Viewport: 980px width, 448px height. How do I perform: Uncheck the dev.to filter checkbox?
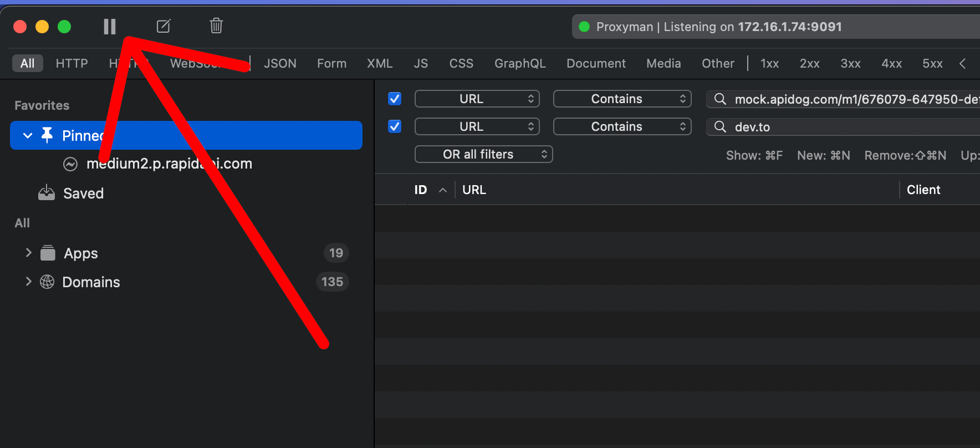(395, 126)
